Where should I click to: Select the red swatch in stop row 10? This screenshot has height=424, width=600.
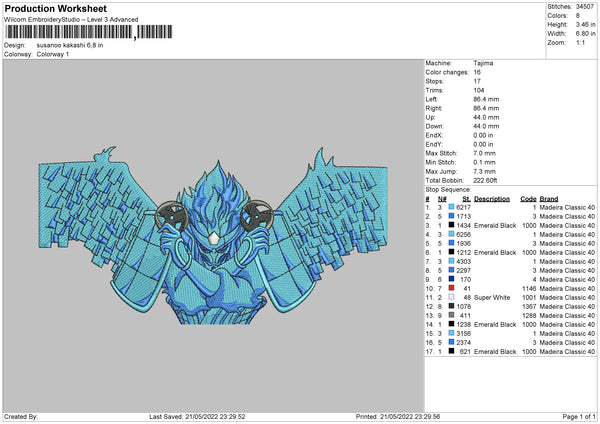tap(452, 288)
